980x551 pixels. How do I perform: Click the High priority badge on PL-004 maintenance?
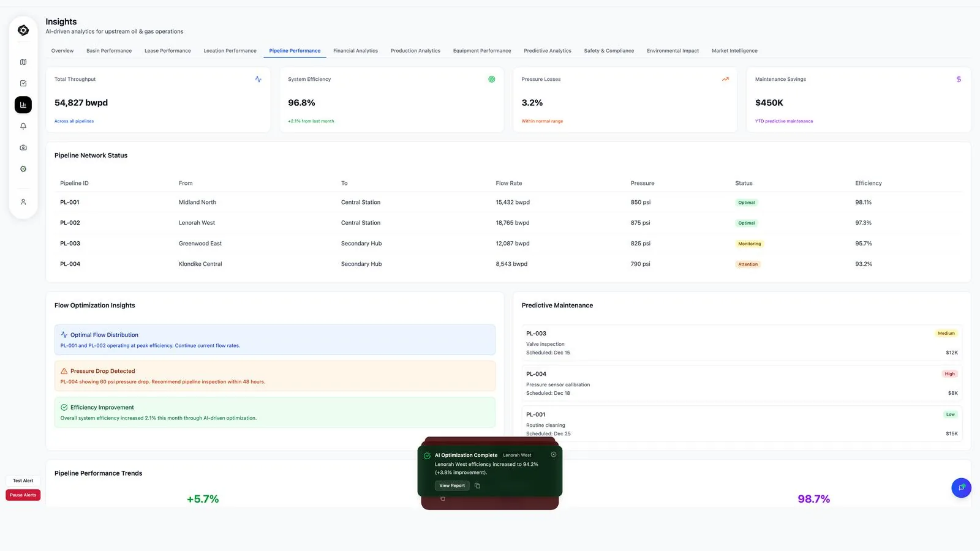click(949, 374)
